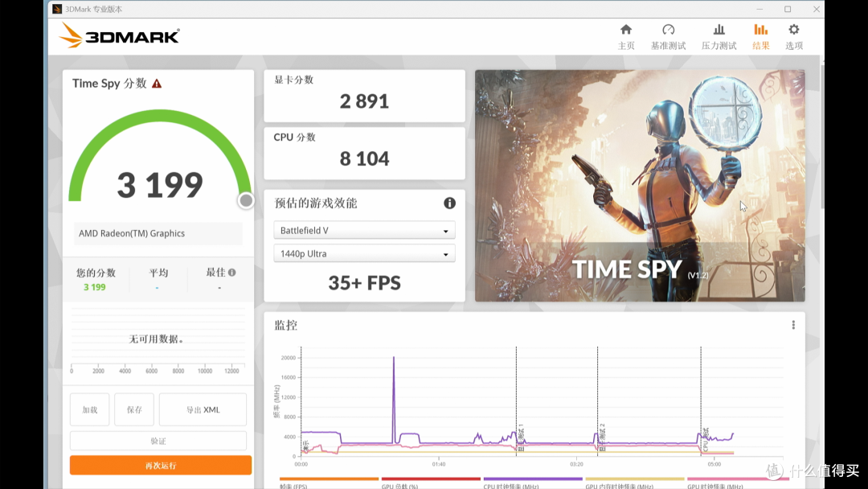Screen dimensions: 868x489
Task: Open the three-dot menu in 监控 panel
Action: click(793, 325)
